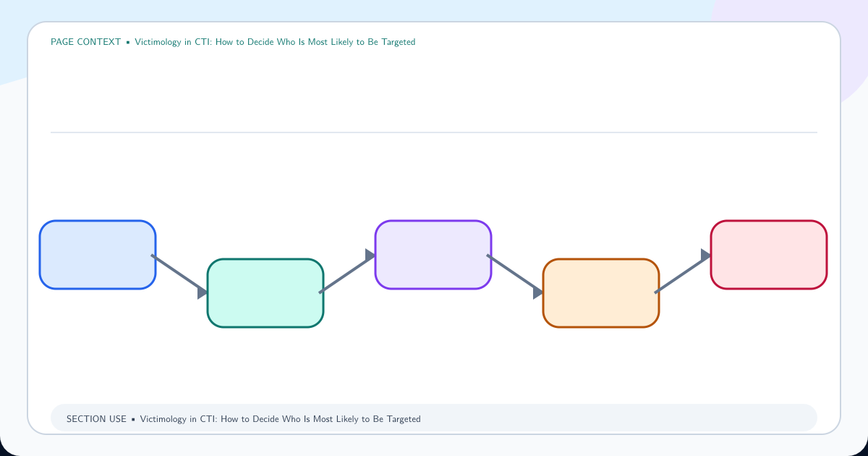Click the bullet separator after PAGE CONTEXT
Viewport: 868px width, 456px height.
pos(128,43)
